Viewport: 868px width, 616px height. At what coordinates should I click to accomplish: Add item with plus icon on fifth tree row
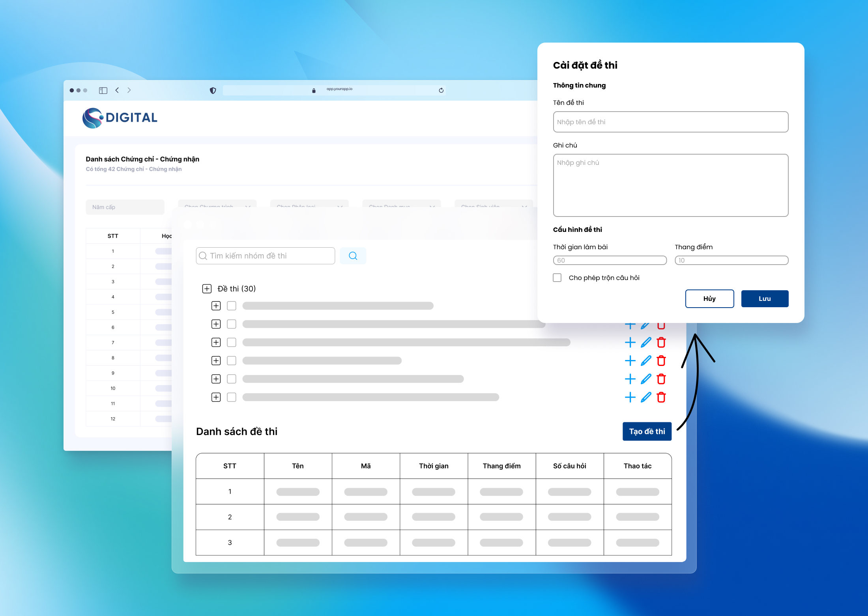click(x=630, y=379)
